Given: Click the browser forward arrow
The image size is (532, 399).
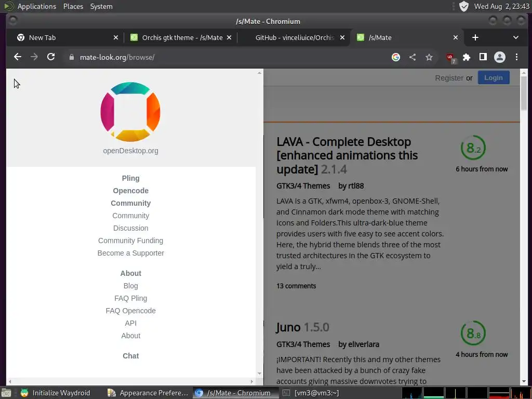Looking at the screenshot, I should pyautogui.click(x=34, y=57).
